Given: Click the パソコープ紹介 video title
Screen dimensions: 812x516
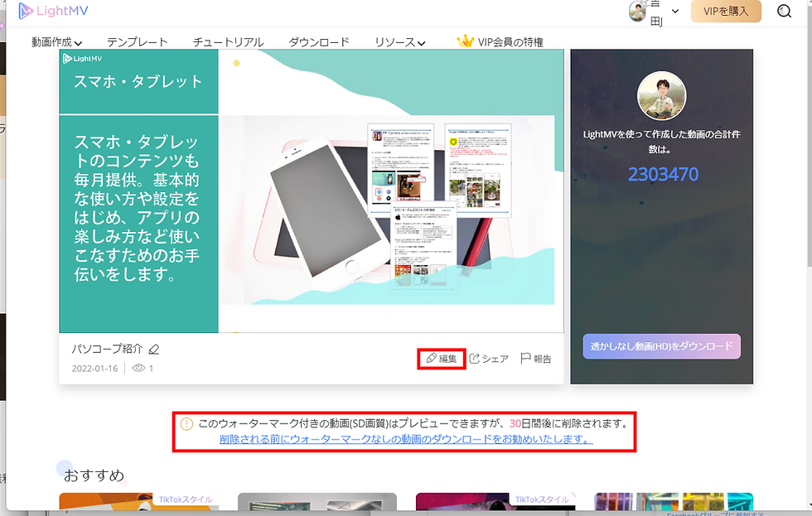Looking at the screenshot, I should tap(107, 349).
